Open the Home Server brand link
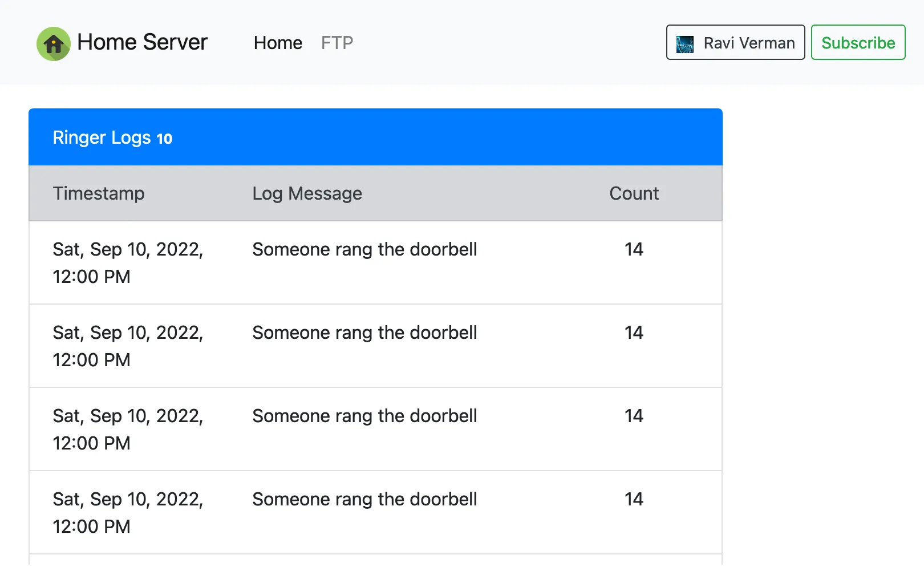This screenshot has height=575, width=924. 142,42
